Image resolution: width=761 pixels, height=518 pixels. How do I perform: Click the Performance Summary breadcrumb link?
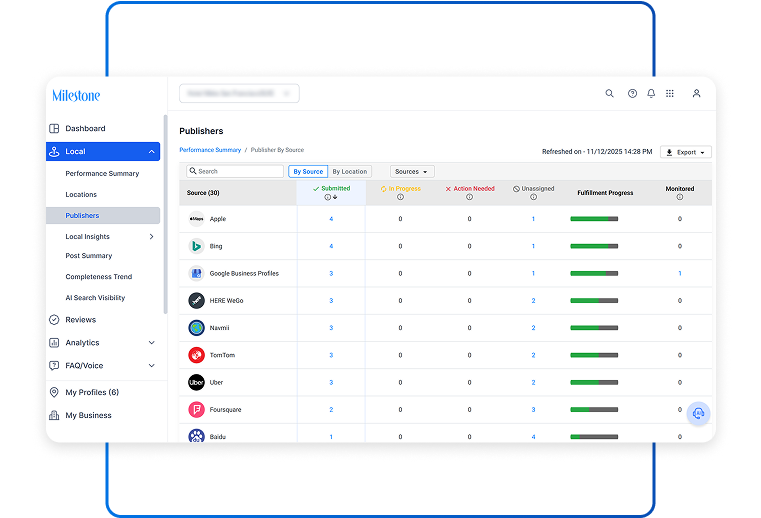[210, 150]
